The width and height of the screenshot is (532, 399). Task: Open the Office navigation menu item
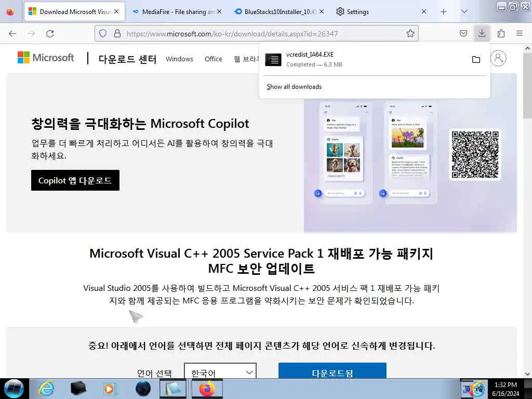pos(214,59)
